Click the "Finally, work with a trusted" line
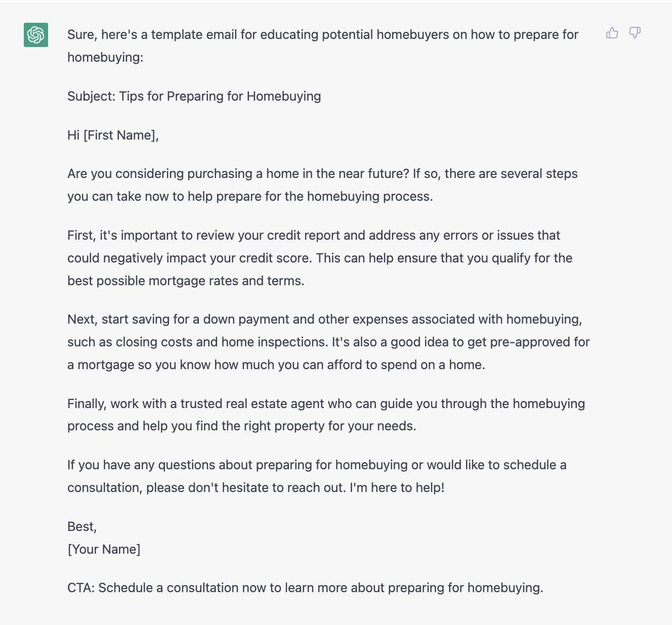 326,404
